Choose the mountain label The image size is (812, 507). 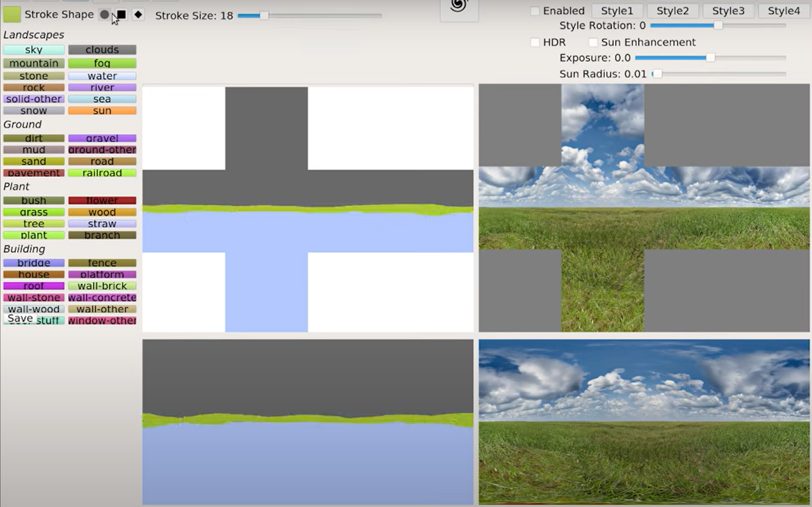pyautogui.click(x=34, y=64)
